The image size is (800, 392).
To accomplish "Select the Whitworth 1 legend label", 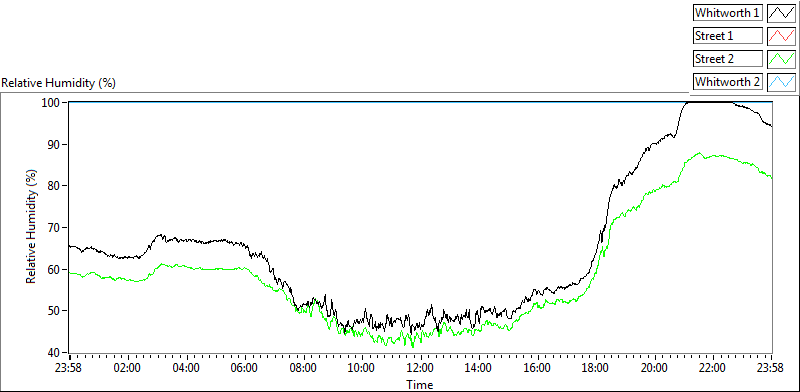I will tap(728, 13).
